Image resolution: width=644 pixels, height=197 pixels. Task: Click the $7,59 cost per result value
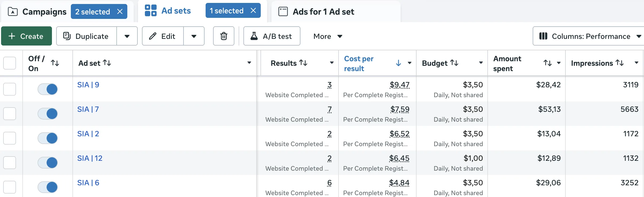point(400,109)
